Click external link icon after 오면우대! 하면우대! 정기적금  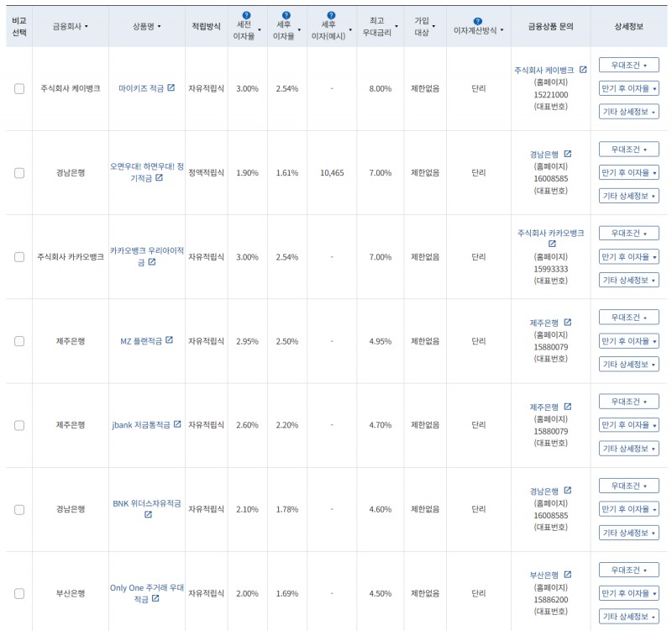tap(159, 177)
